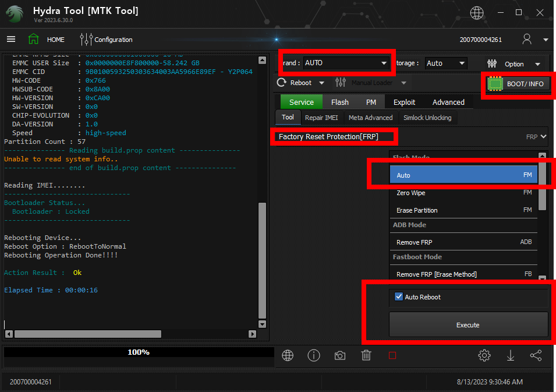Viewport: 556px width, 392px height.
Task: Click the log horizontal scroll right arrow
Action: coord(252,334)
